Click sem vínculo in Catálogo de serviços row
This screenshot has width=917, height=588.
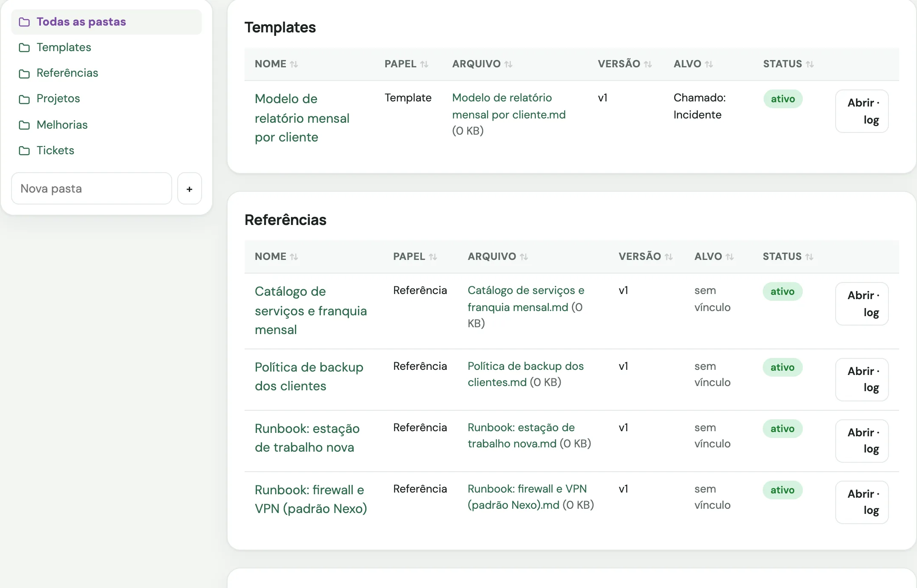click(712, 299)
